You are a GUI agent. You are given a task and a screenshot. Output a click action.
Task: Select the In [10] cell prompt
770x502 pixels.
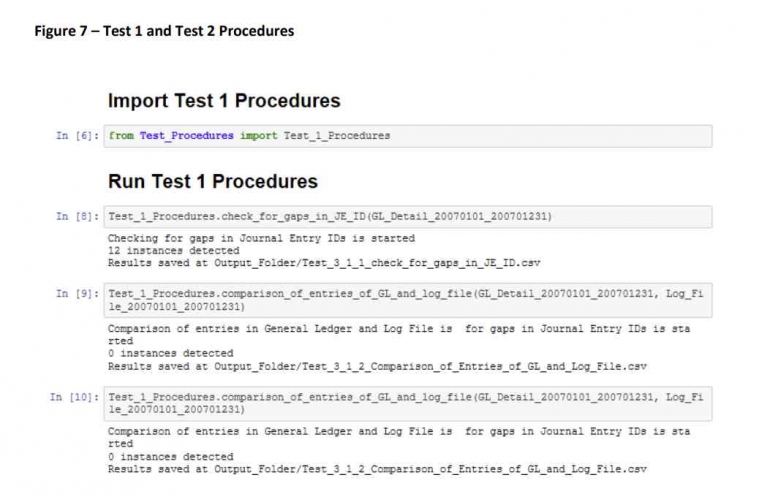(x=74, y=397)
